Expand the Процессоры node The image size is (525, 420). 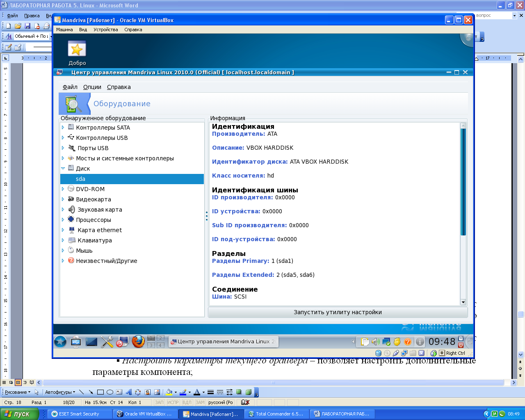63,220
